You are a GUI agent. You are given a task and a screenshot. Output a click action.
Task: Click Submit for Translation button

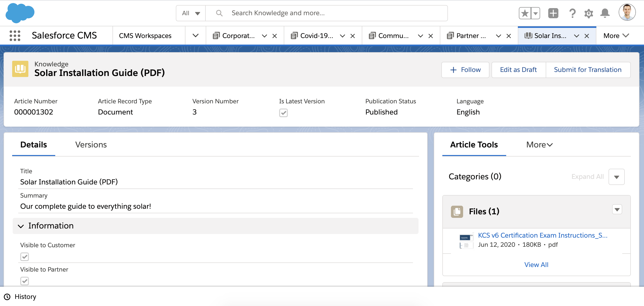588,70
